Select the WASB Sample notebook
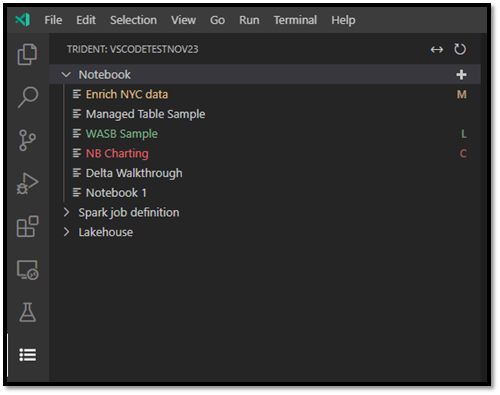 pos(122,134)
